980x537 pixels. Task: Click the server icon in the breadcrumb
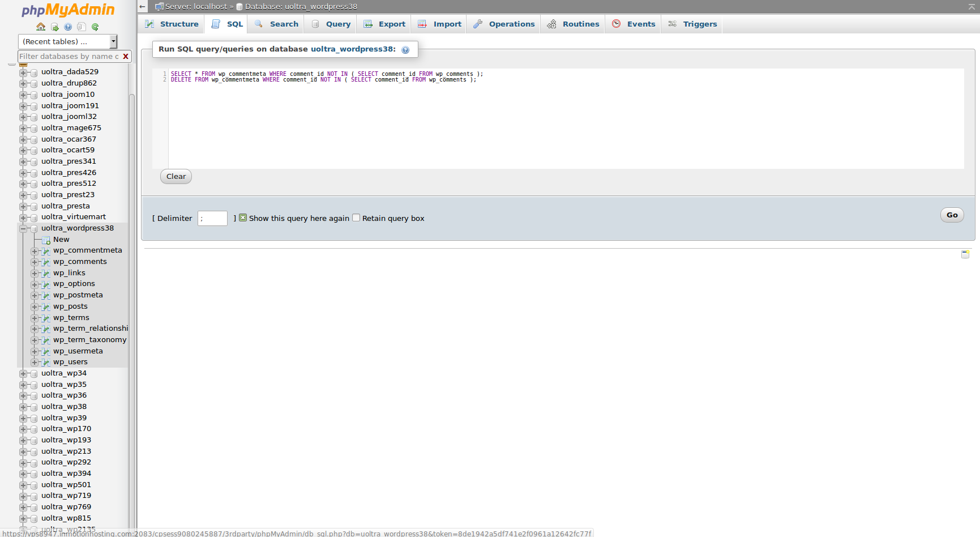coord(159,7)
